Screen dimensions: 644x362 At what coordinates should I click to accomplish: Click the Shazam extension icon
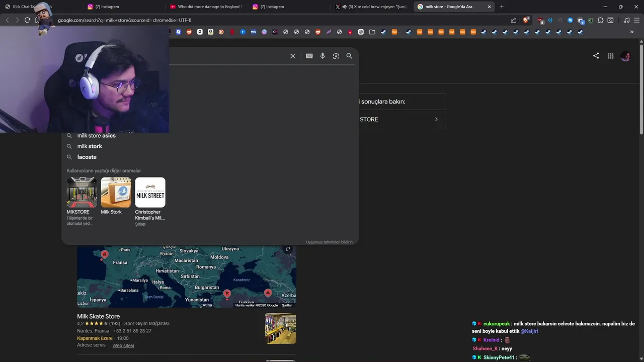570,20
